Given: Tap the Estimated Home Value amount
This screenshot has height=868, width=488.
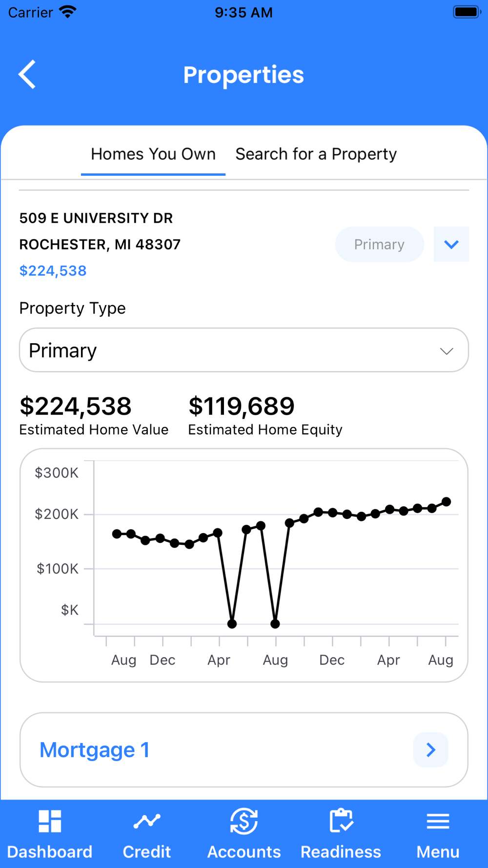Looking at the screenshot, I should [76, 407].
